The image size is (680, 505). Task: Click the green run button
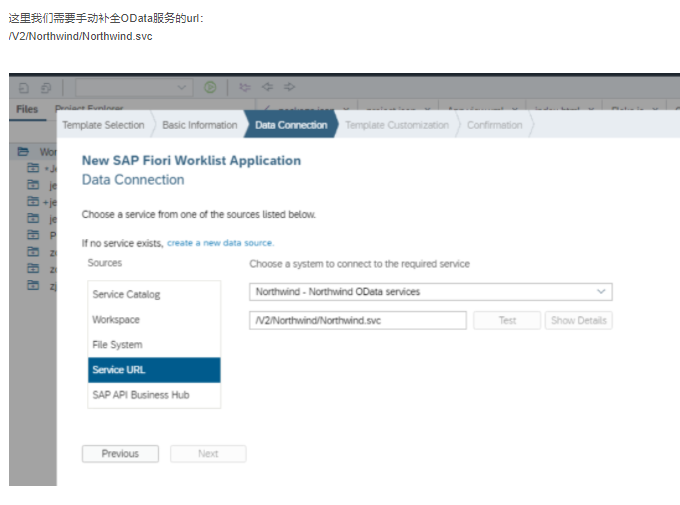click(210, 87)
